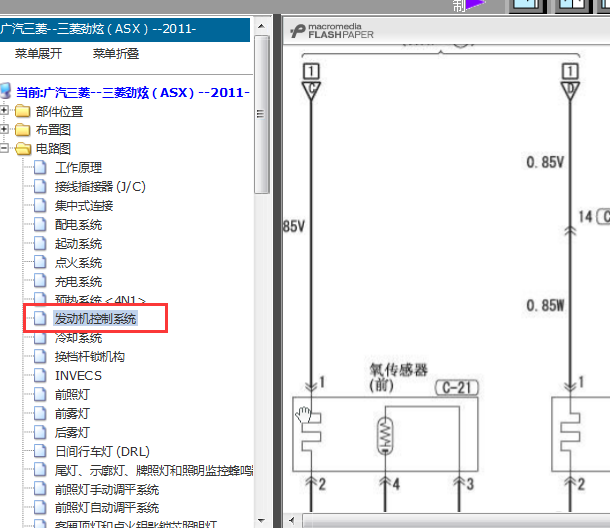Click 0.85W wire label
This screenshot has height=528, width=610.
coord(545,305)
